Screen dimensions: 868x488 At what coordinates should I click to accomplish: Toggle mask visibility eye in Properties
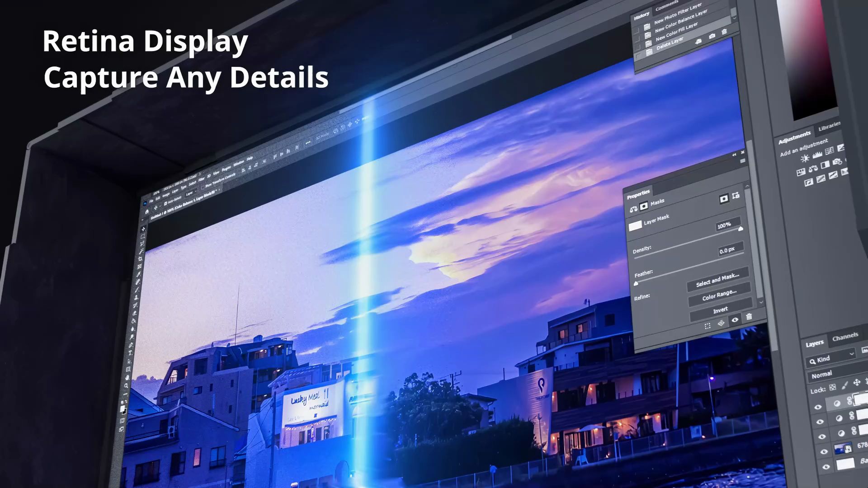pos(735,320)
